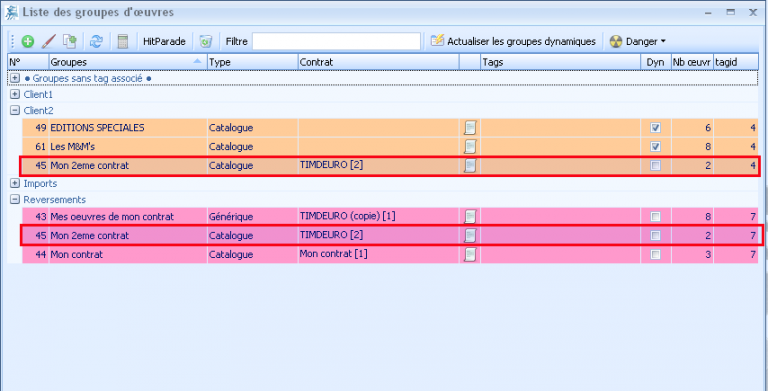Click into the Filtre text field
This screenshot has height=391, width=768.
click(x=336, y=42)
